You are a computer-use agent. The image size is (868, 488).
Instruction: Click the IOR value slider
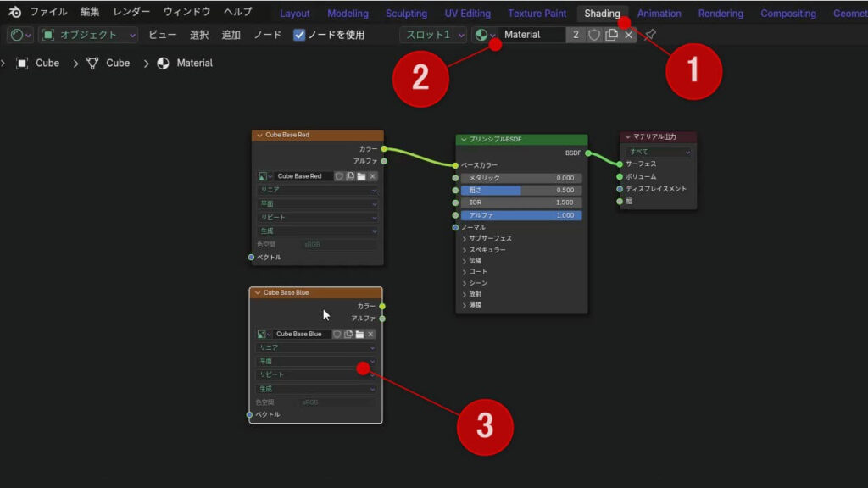click(x=521, y=202)
